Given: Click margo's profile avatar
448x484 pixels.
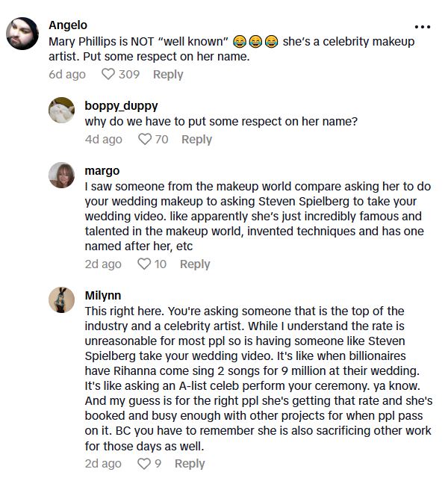Looking at the screenshot, I should pyautogui.click(x=62, y=176).
